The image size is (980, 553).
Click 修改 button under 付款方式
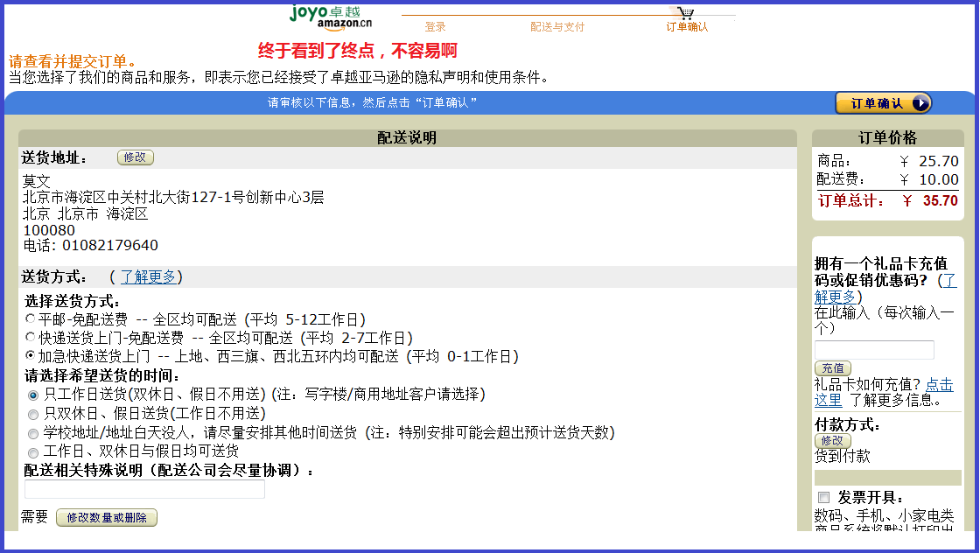[832, 441]
